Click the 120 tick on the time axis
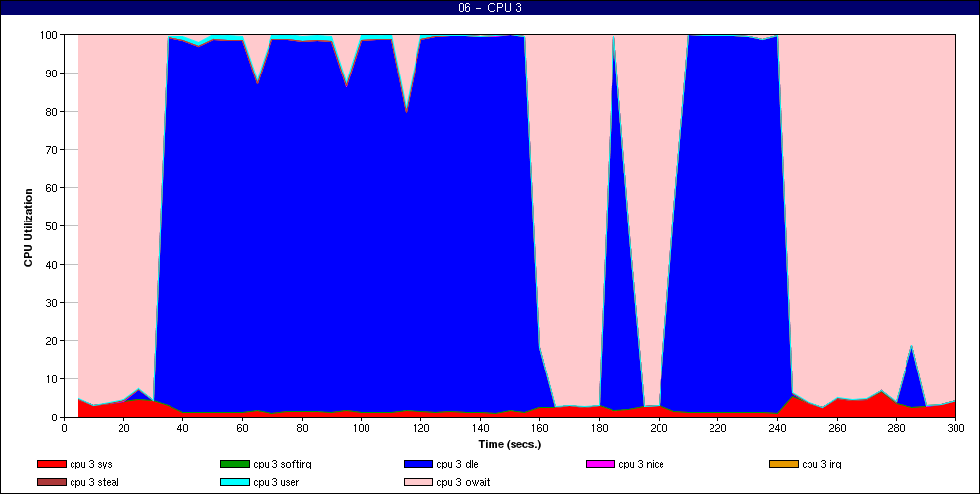 click(420, 428)
